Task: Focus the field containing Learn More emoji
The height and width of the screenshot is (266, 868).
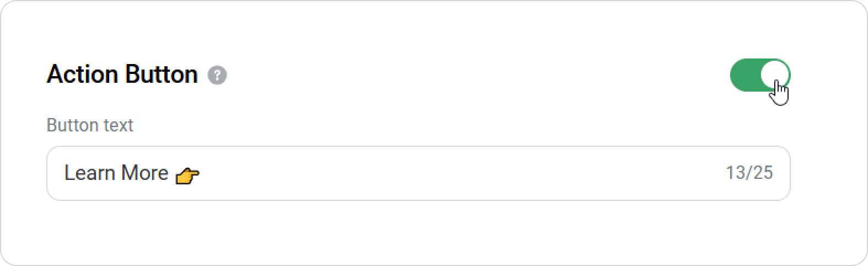Action: tap(418, 173)
